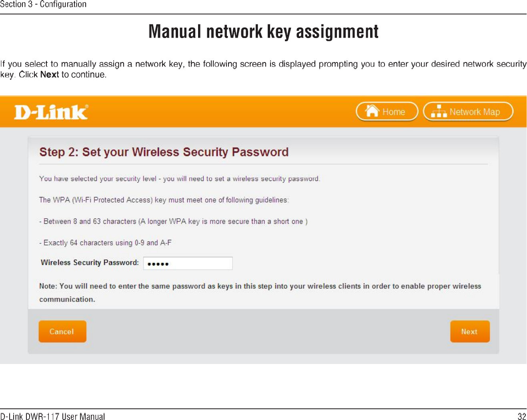The height and width of the screenshot is (420, 527).
Task: Click the bold Next word in instructions
Action: [x=50, y=75]
